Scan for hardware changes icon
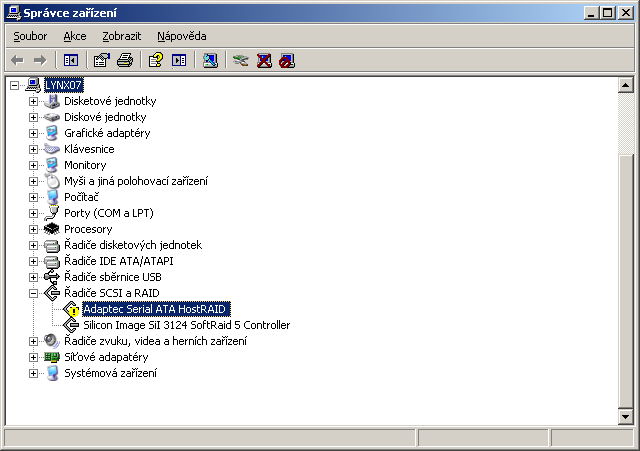The height and width of the screenshot is (451, 640). [210, 61]
